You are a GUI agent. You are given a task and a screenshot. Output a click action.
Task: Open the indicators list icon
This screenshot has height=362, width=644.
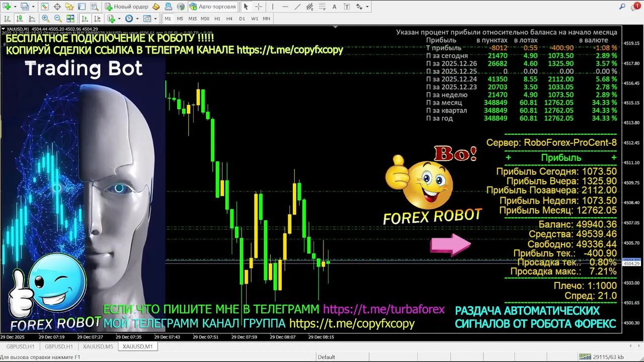click(x=111, y=19)
